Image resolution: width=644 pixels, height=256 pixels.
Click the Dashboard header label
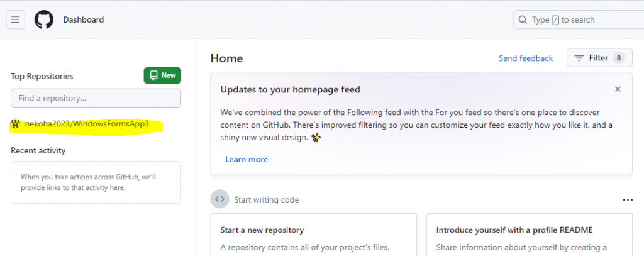point(83,19)
